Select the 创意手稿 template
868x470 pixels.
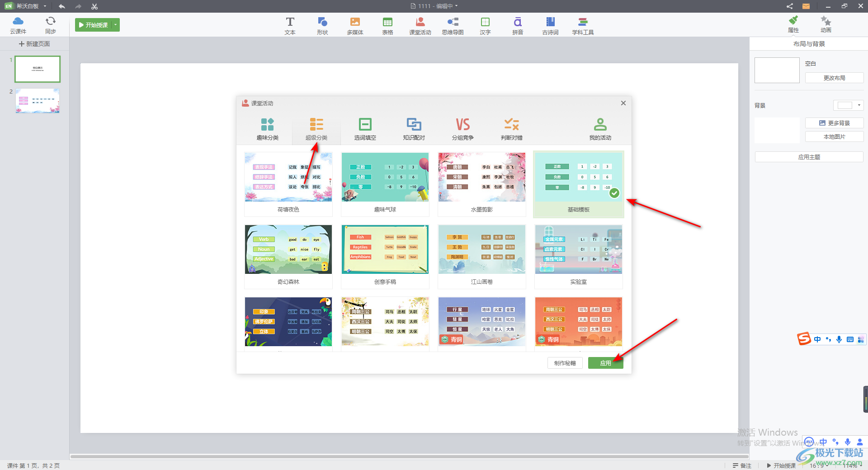pos(385,256)
